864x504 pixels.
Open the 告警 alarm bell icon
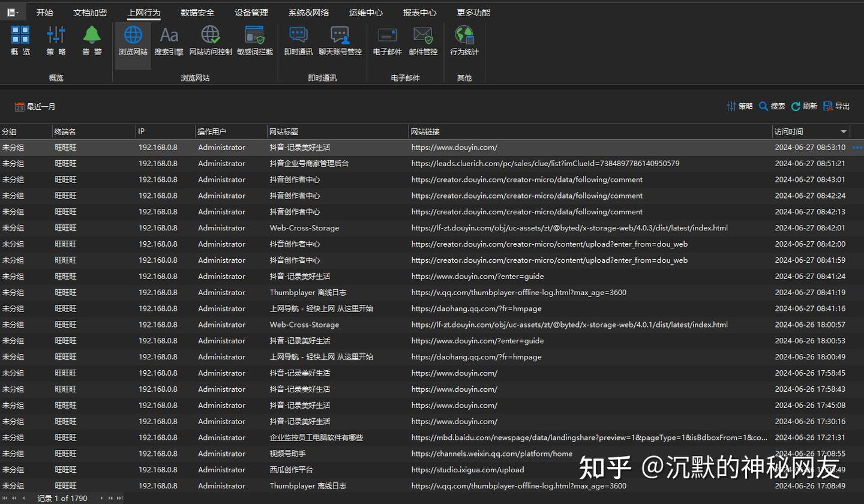(x=92, y=41)
